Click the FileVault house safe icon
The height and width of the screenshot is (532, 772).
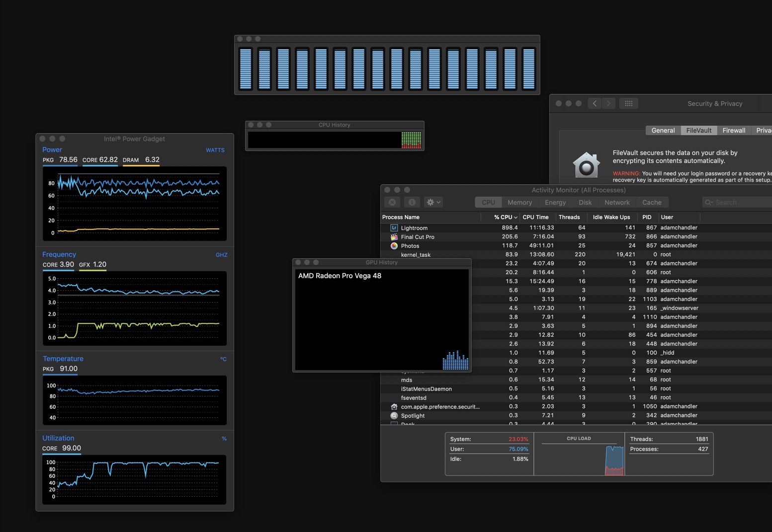click(x=587, y=165)
